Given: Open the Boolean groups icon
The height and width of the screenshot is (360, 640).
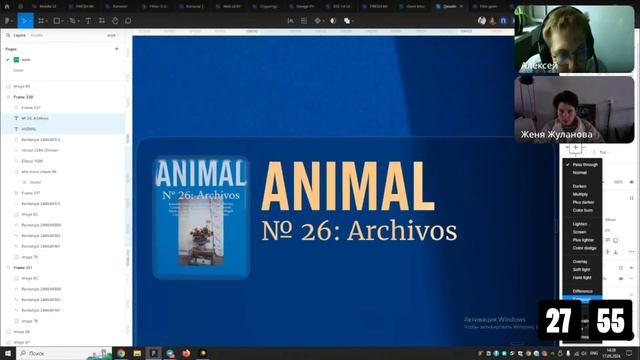Looking at the screenshot, I should pyautogui.click(x=347, y=21).
